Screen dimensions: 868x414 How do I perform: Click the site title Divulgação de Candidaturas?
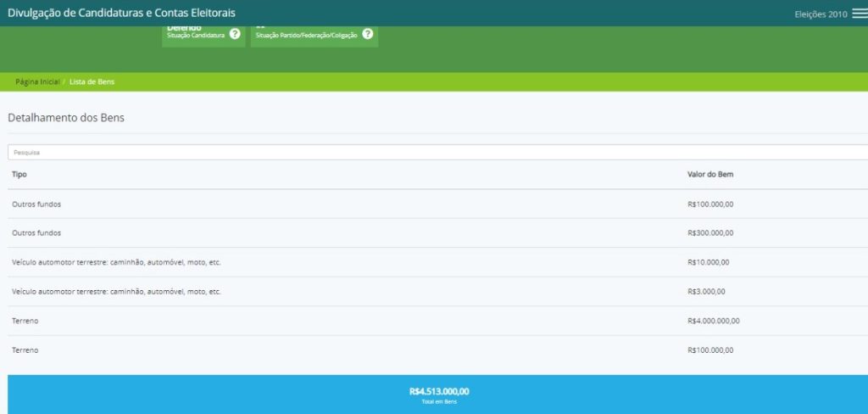pyautogui.click(x=122, y=13)
